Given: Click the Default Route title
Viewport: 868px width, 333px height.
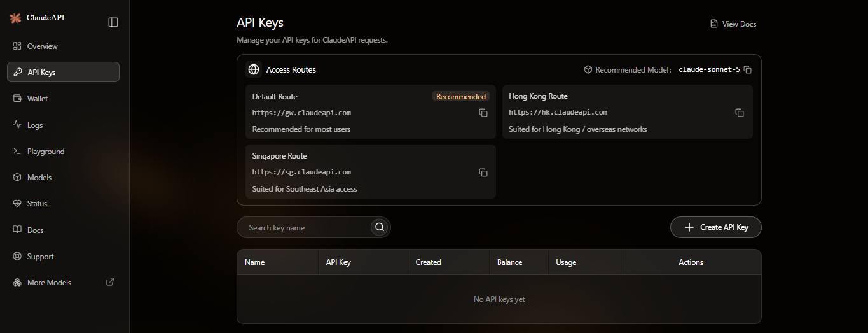Looking at the screenshot, I should pyautogui.click(x=275, y=97).
